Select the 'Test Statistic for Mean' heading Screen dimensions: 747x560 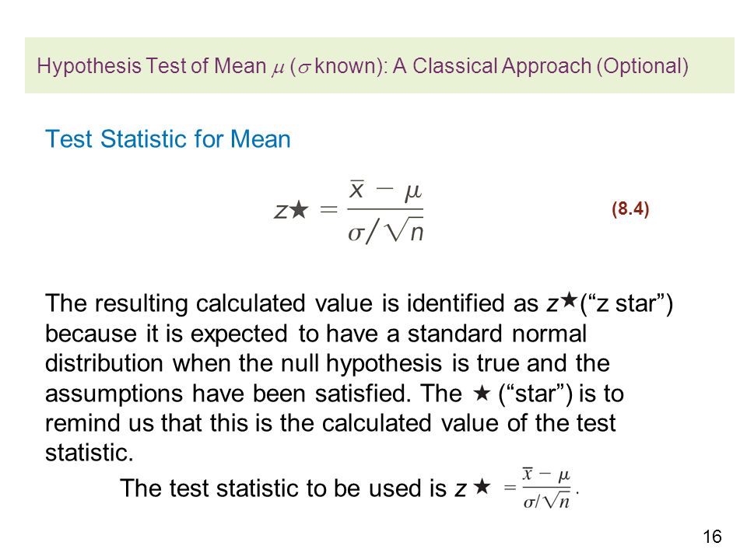point(168,139)
